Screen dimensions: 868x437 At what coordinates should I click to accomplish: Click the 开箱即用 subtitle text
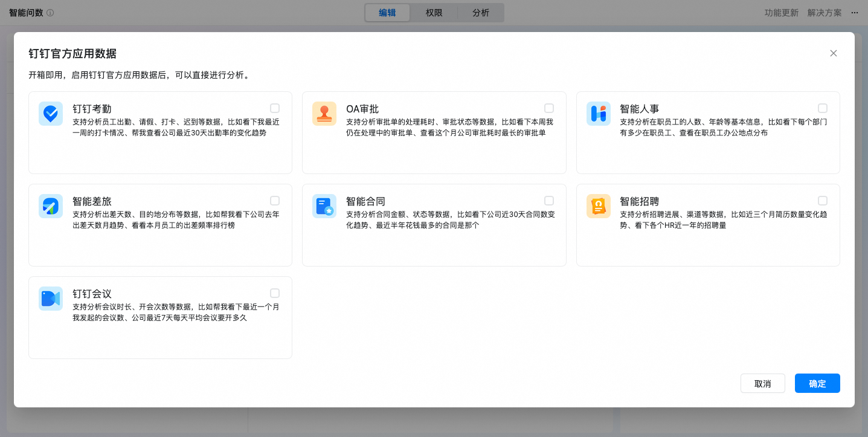coord(139,76)
